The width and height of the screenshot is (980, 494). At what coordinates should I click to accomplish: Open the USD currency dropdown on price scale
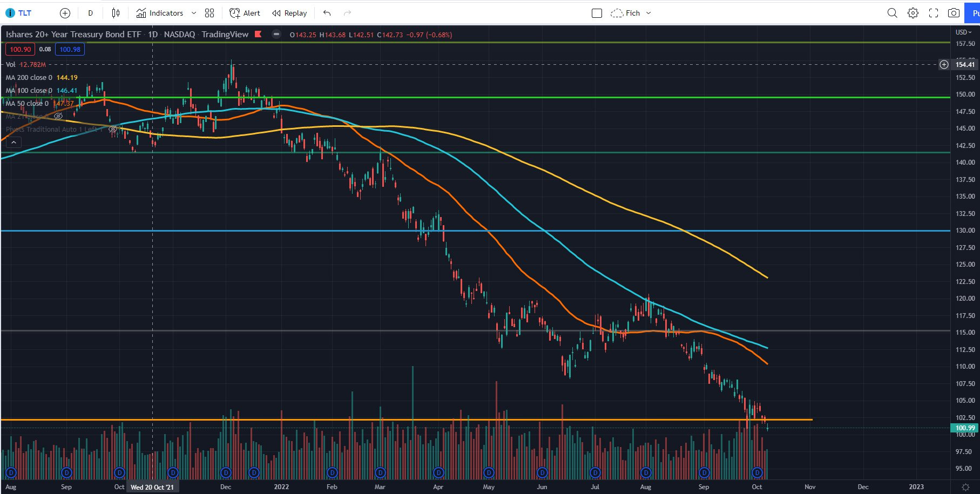click(963, 32)
